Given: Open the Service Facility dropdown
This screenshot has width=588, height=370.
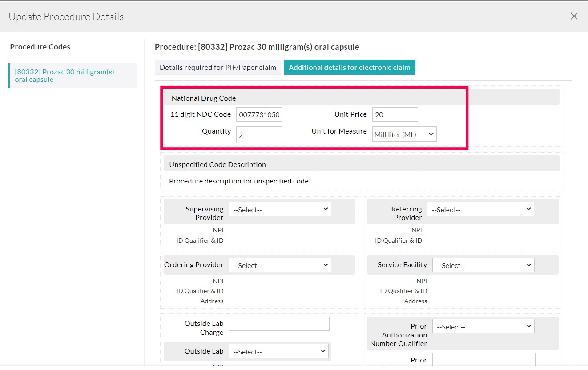Looking at the screenshot, I should point(483,265).
